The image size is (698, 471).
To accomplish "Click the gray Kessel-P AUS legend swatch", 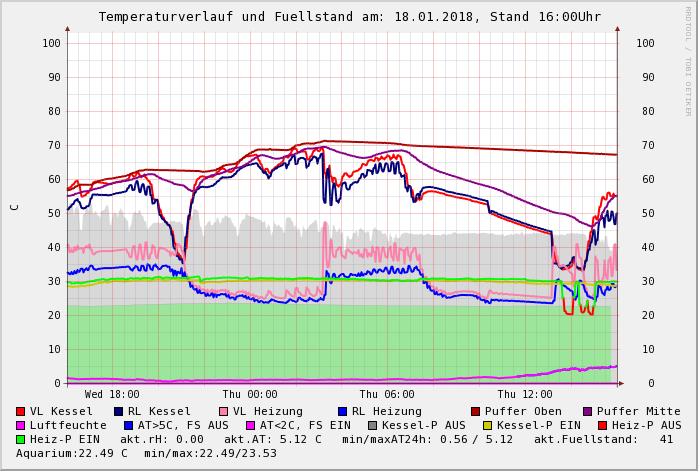I will pos(371,426).
